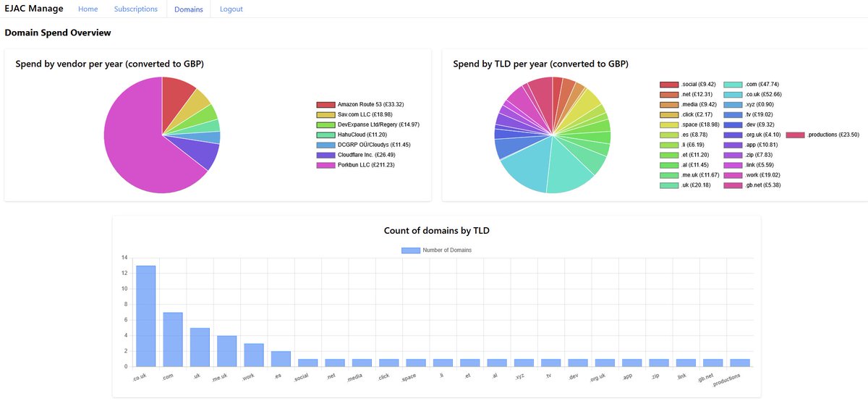Toggle .et (£11.20) legend entry
Image resolution: width=868 pixels, height=411 pixels.
[685, 156]
